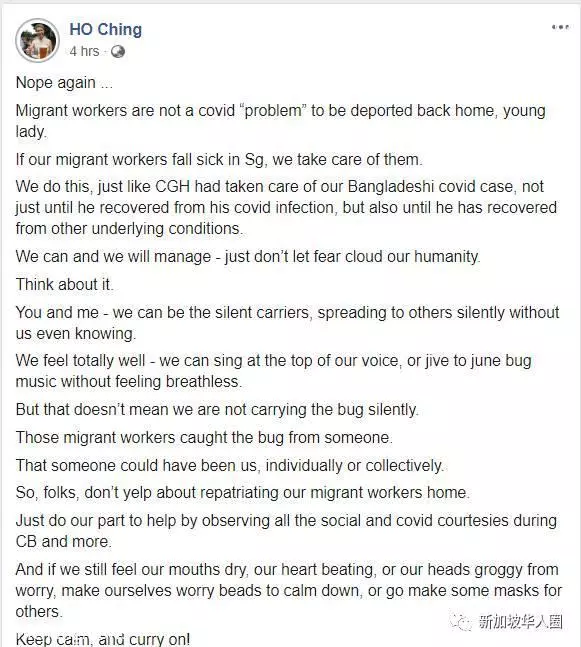This screenshot has height=647, width=581.
Task: Click the sentence about migrant workers falling sick in Sg
Action: coord(219,159)
